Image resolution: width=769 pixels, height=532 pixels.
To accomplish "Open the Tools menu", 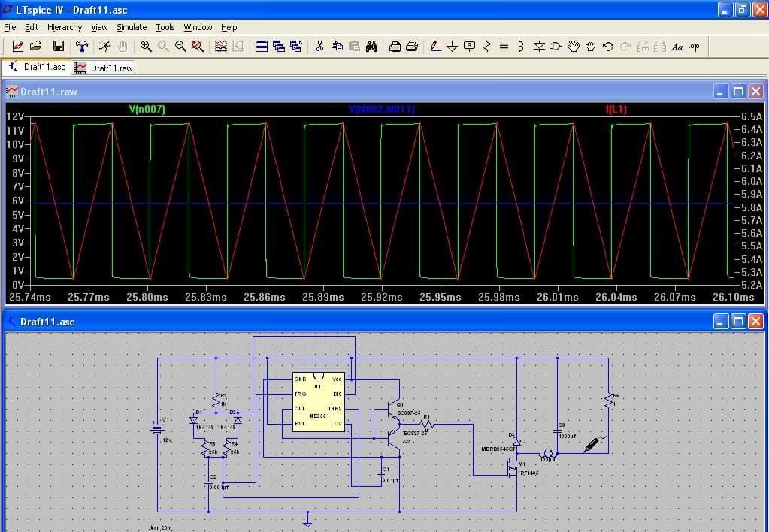I will point(165,27).
